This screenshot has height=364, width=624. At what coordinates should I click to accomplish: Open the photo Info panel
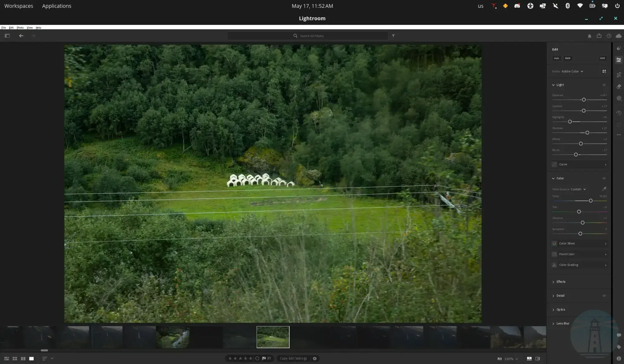coord(619,358)
